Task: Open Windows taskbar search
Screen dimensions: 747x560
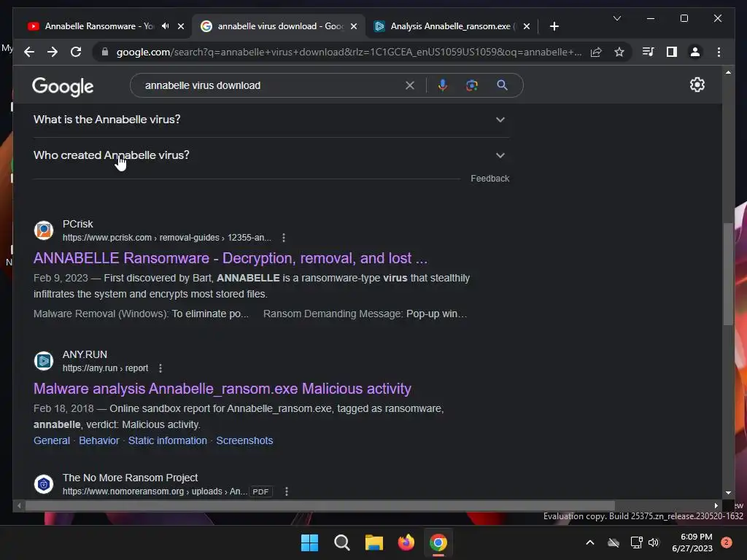Action: click(x=341, y=542)
